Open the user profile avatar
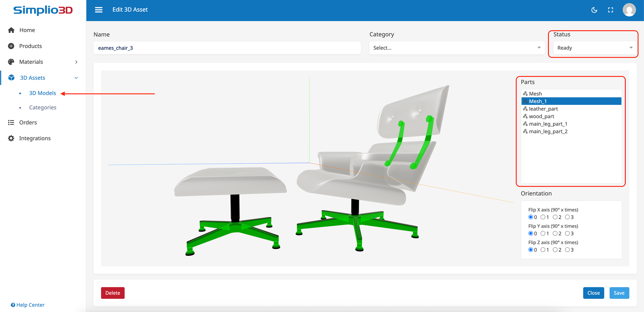644x312 pixels. (x=630, y=10)
